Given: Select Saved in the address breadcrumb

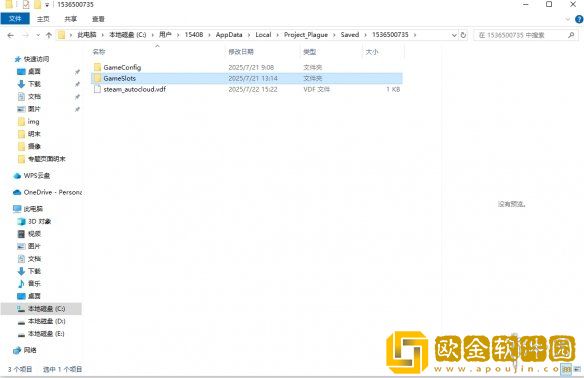Looking at the screenshot, I should click(350, 35).
